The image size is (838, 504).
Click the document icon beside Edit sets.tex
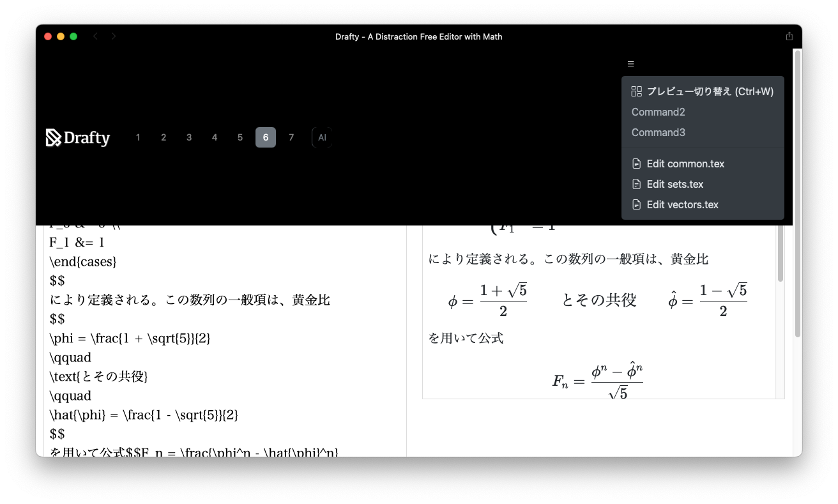point(636,184)
